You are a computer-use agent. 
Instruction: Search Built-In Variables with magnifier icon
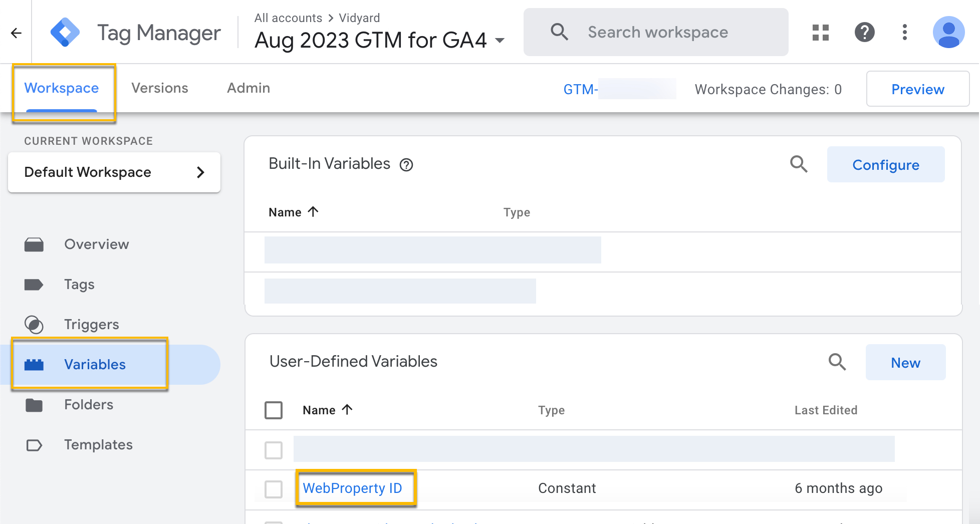(x=799, y=164)
